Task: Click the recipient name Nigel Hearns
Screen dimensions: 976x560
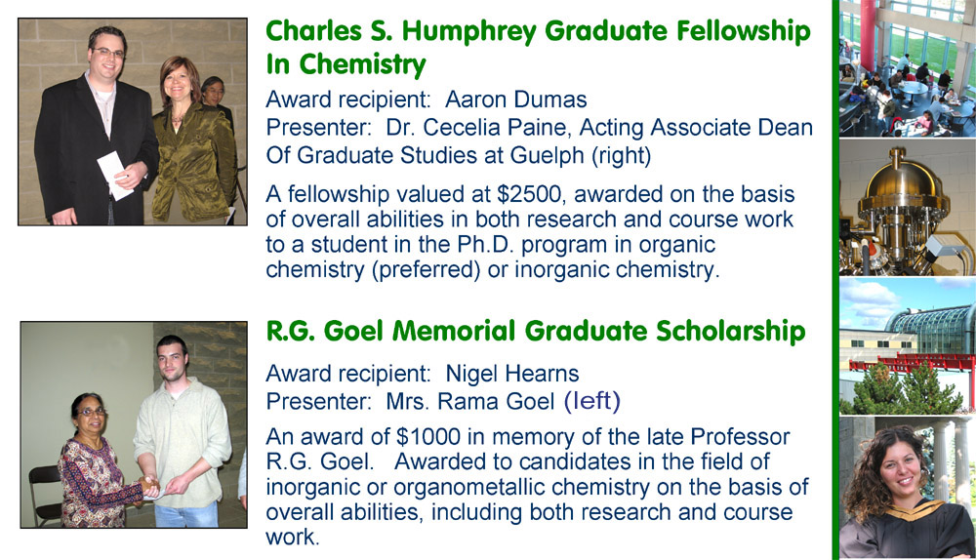Action: coord(512,374)
